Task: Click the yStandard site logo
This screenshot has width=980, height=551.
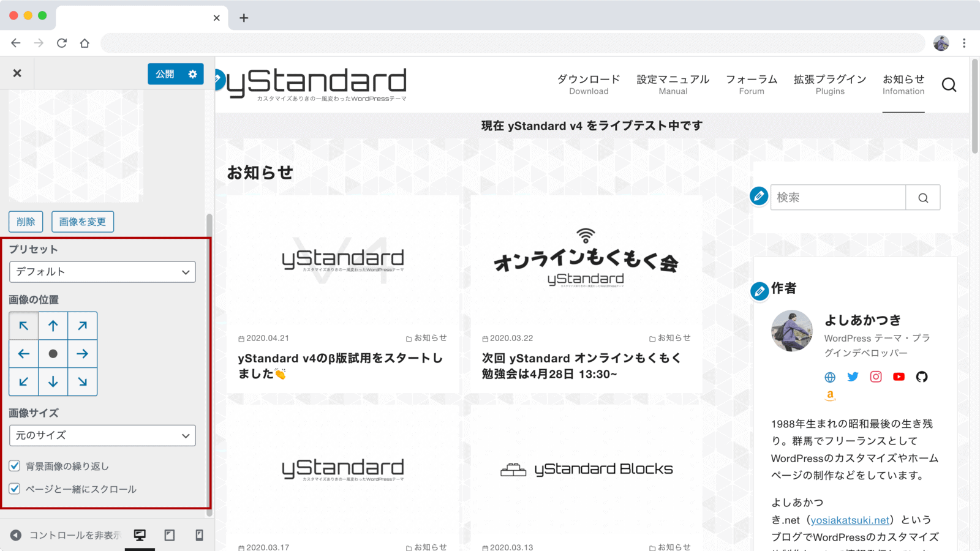Action: click(317, 84)
